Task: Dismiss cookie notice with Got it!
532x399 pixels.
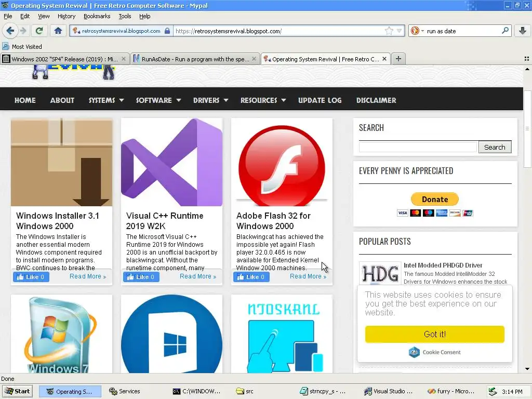Action: [435, 334]
